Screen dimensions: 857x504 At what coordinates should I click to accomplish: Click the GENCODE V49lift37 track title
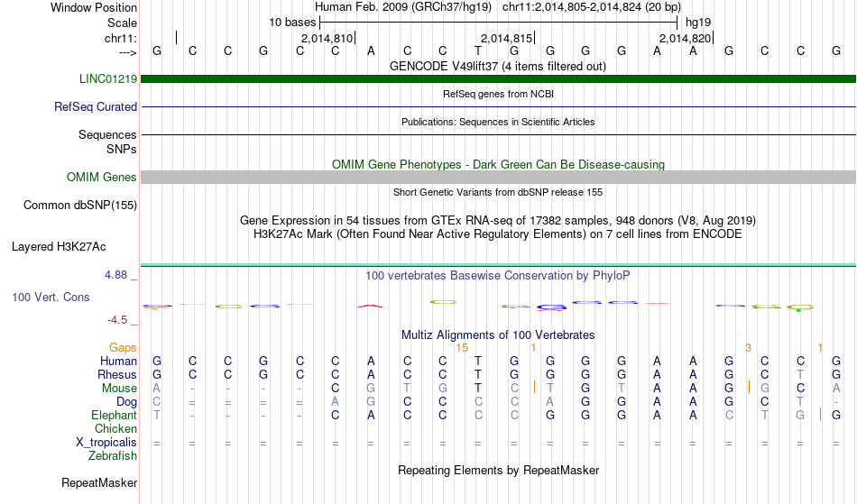click(x=498, y=66)
